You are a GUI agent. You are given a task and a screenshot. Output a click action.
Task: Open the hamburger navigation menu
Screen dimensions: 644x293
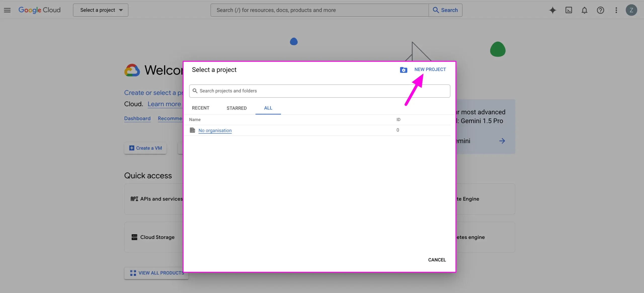click(x=7, y=10)
